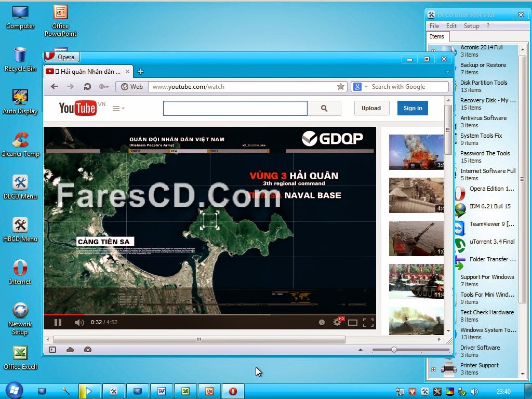Go forward in Opera browser
Viewport: 532px width, 399px height.
coord(70,87)
